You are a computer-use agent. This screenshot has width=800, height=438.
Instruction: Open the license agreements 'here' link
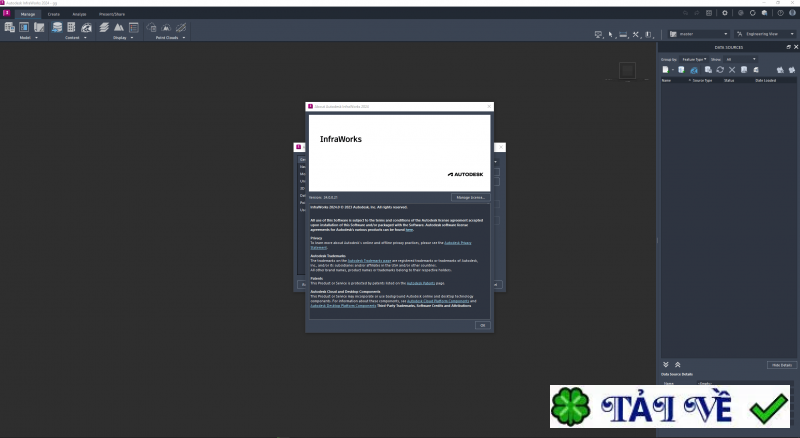(x=409, y=230)
